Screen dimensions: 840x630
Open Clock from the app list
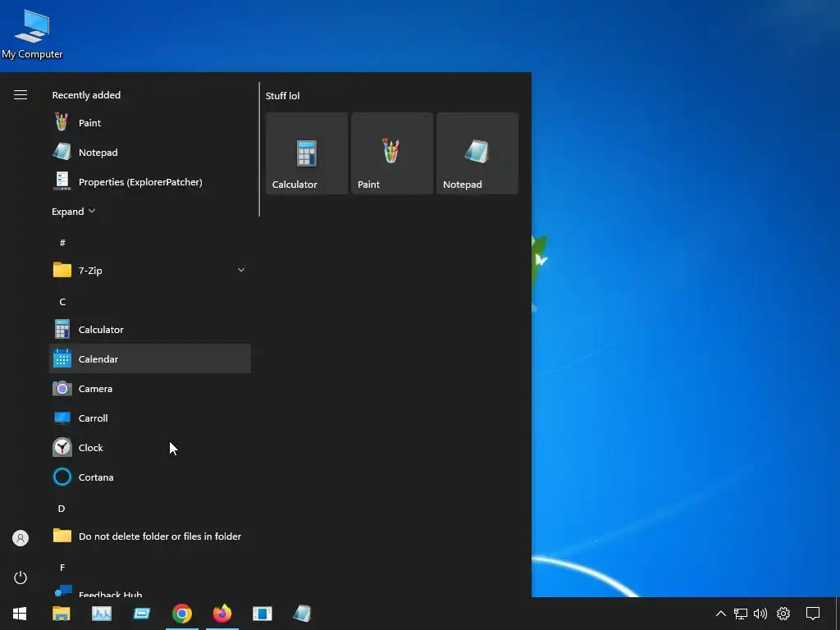click(150, 447)
